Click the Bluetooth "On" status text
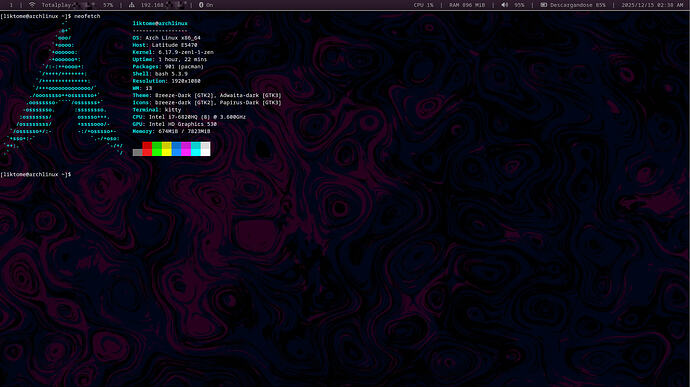This screenshot has height=387, width=690. click(x=209, y=5)
